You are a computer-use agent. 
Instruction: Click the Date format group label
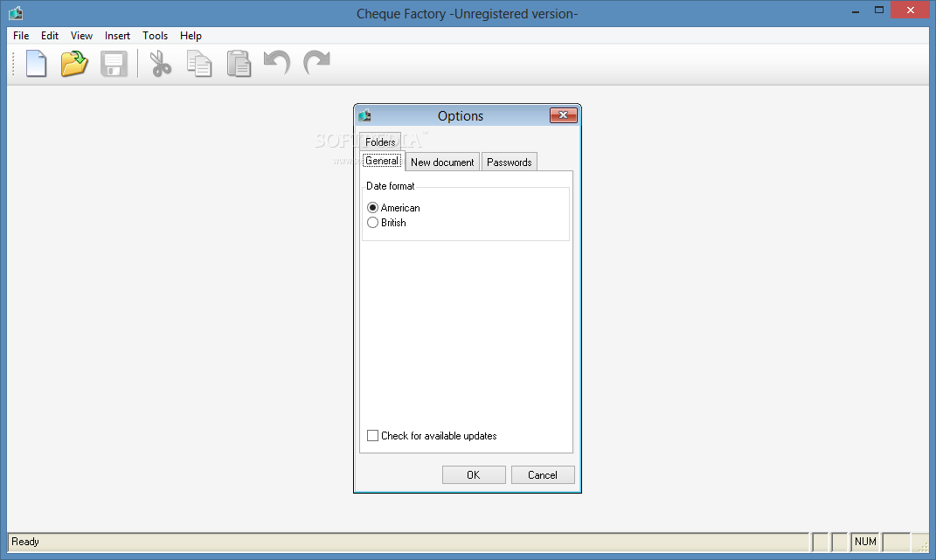pyautogui.click(x=391, y=186)
